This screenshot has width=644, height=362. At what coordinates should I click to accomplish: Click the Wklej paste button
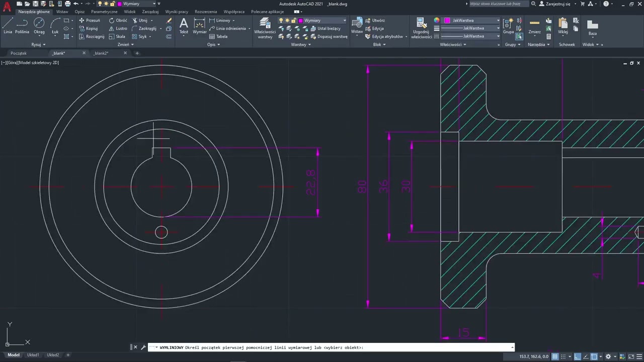tap(563, 26)
